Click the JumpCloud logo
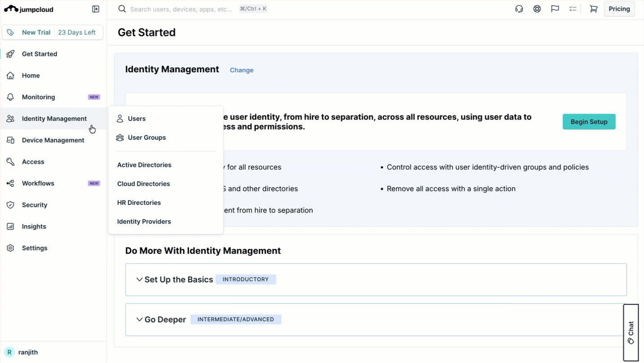Image resolution: width=644 pixels, height=363 pixels. 28,9
